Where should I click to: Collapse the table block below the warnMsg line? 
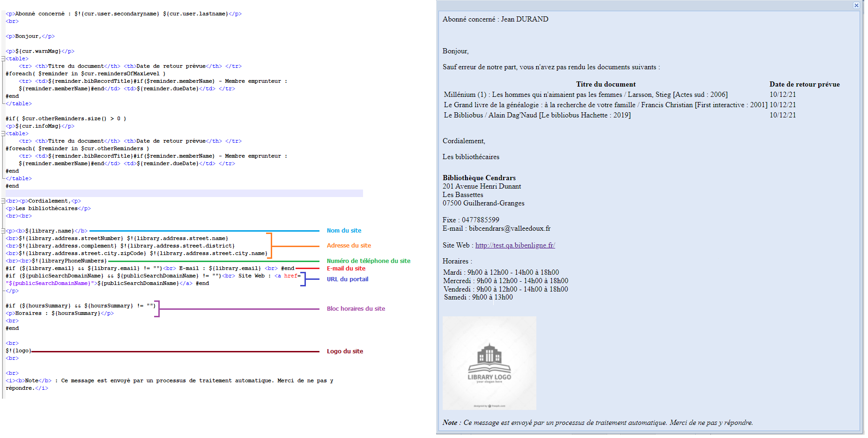click(3, 59)
